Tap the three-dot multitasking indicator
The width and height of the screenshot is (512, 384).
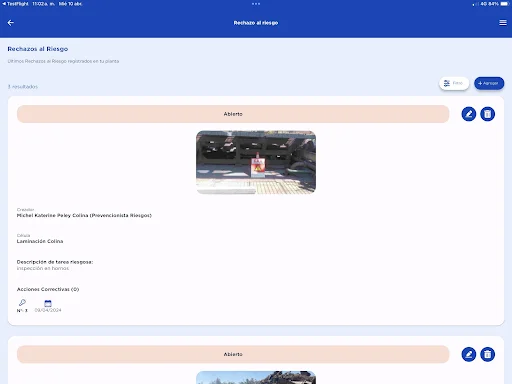coord(256,4)
